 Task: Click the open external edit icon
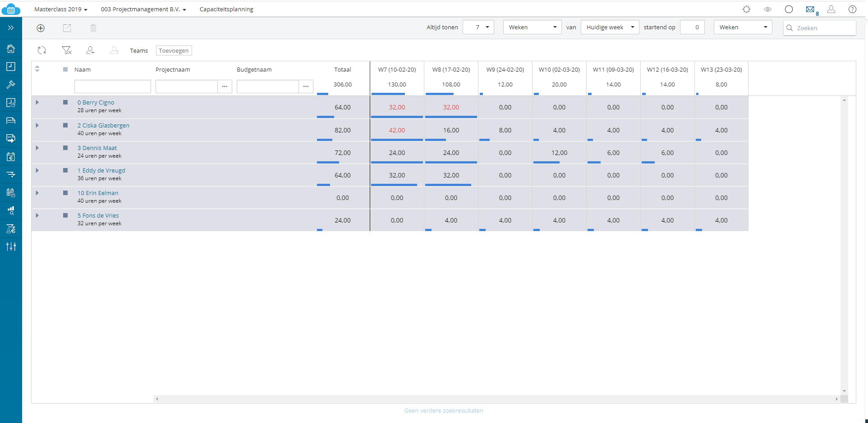click(67, 28)
